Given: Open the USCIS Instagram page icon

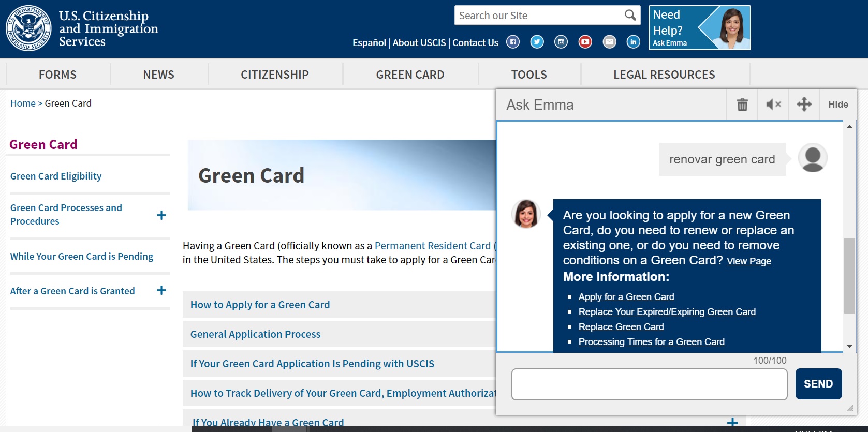Looking at the screenshot, I should pos(561,42).
